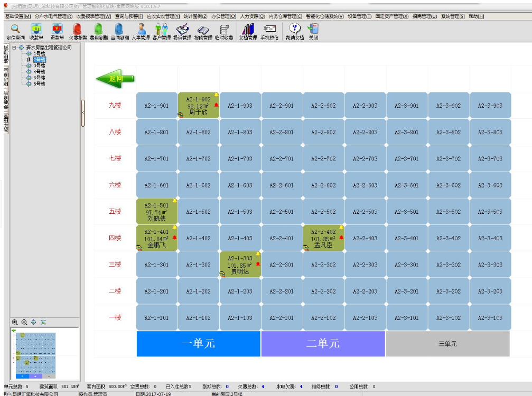532x396 pixels.
Task: Open the 欠费报警 red alarm icon
Action: coord(77,31)
